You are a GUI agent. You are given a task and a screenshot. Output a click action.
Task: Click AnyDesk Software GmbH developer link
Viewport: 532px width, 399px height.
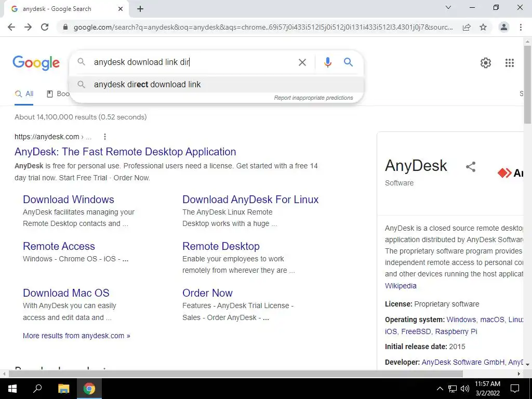(x=463, y=362)
